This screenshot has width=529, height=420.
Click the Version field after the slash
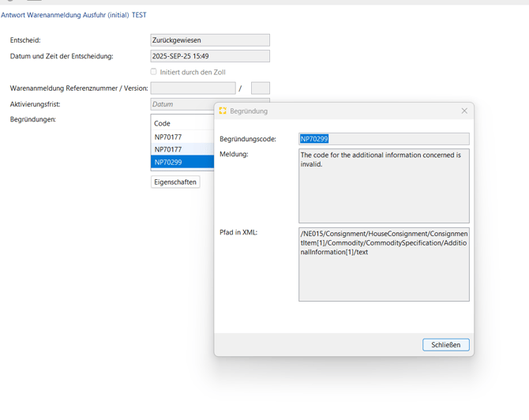pos(260,88)
